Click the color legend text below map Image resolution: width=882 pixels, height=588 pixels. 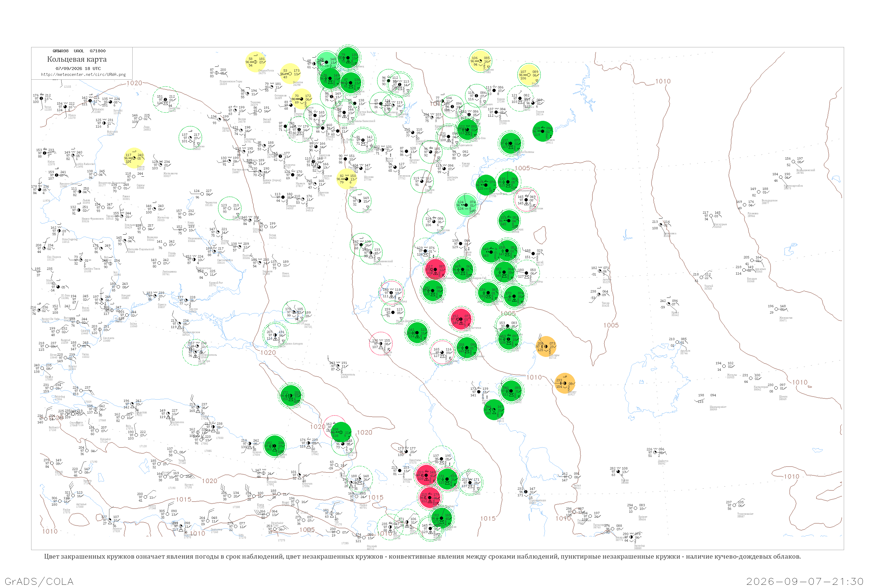(x=422, y=556)
